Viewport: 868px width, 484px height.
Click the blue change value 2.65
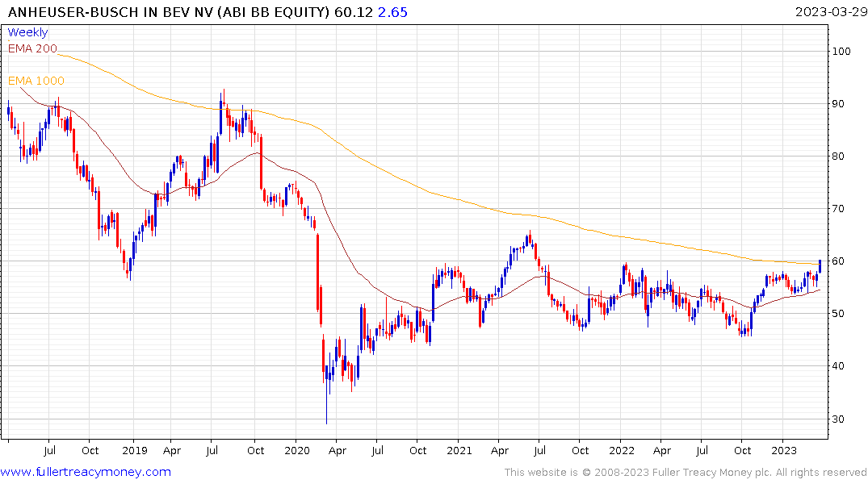click(392, 12)
